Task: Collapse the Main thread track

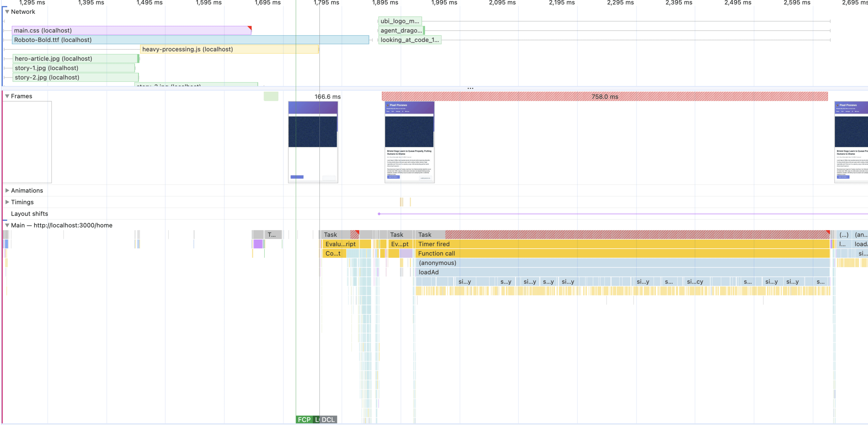Action: pyautogui.click(x=7, y=225)
